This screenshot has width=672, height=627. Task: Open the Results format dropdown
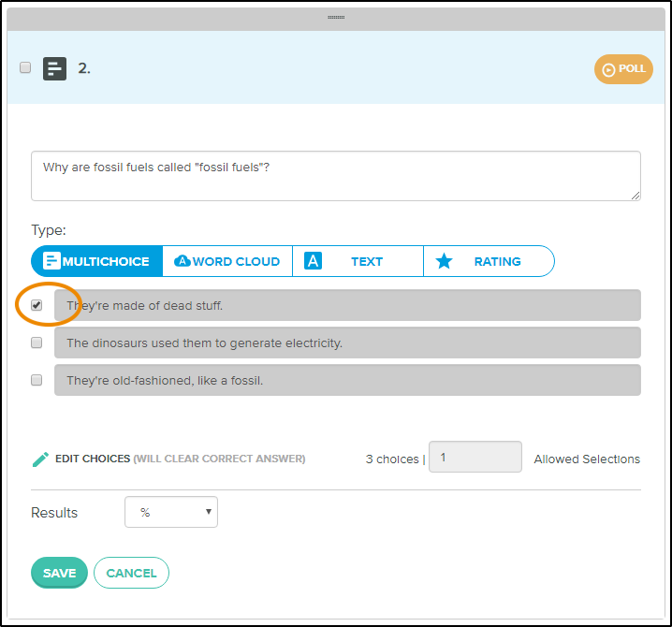pyautogui.click(x=171, y=512)
